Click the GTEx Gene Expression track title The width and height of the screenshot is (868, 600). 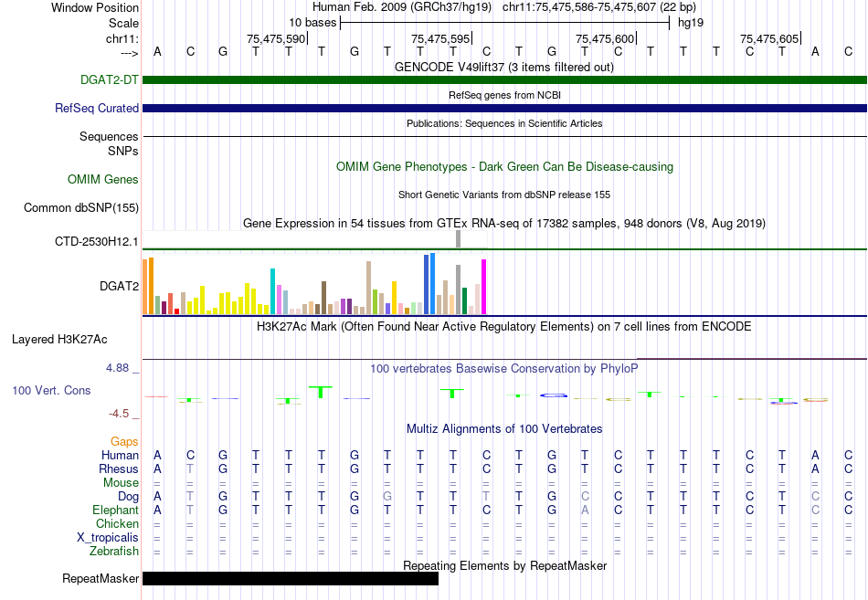coord(504,223)
